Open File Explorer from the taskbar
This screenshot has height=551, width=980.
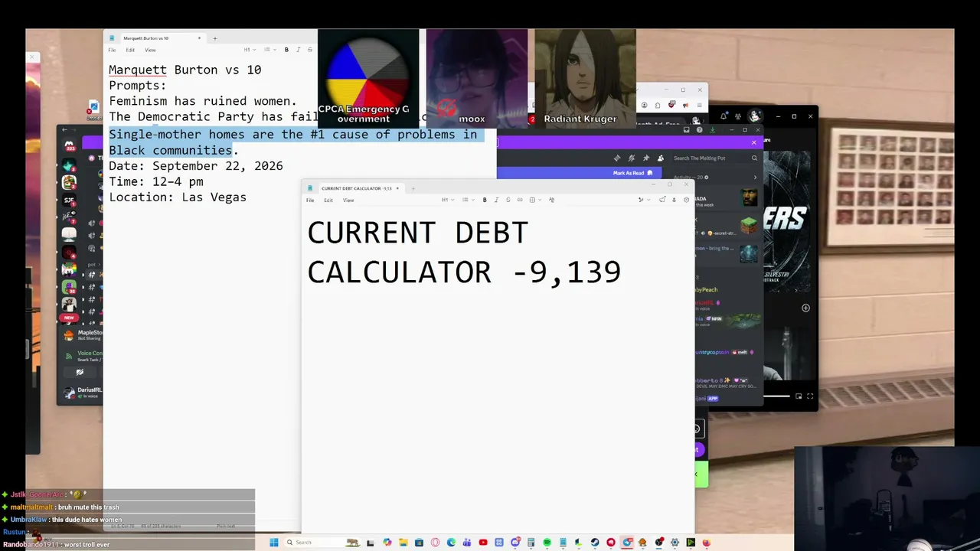click(x=403, y=543)
